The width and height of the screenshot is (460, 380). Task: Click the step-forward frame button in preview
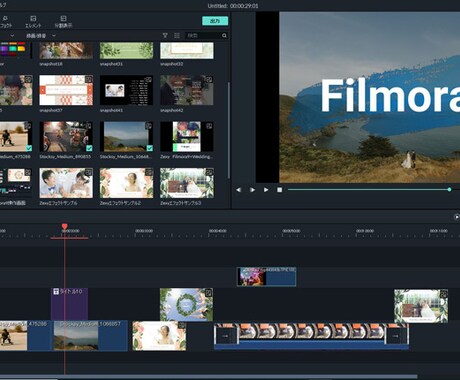[x=252, y=190]
